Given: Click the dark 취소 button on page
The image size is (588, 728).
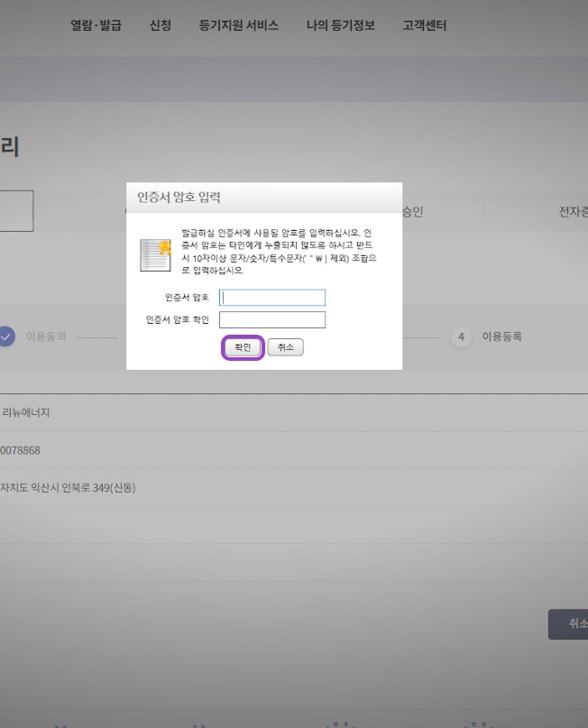Looking at the screenshot, I should (x=568, y=624).
